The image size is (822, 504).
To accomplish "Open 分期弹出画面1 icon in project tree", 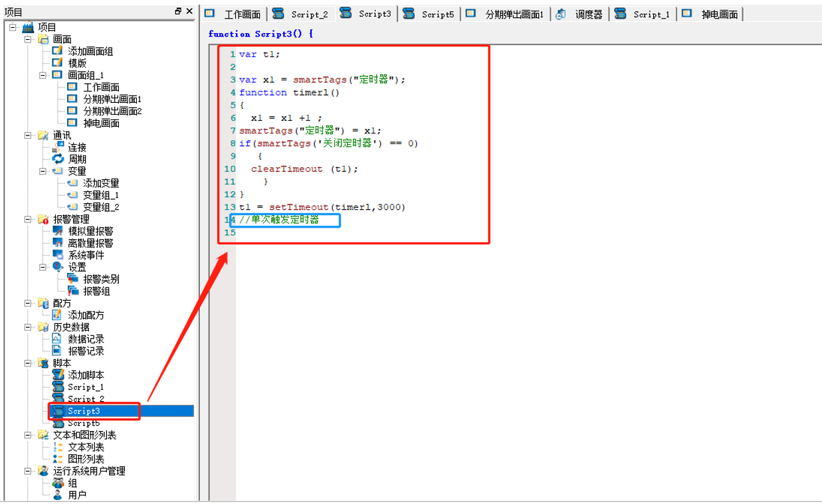I will point(72,99).
